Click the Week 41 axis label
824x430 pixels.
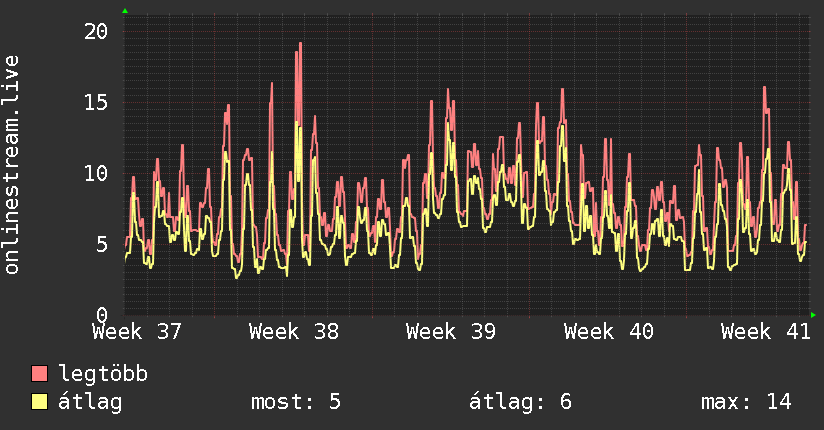[766, 332]
